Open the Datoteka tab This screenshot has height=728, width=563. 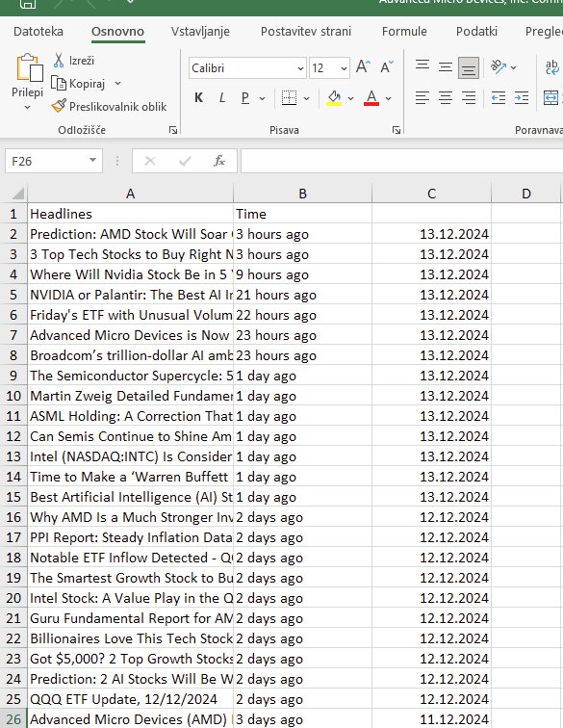(38, 32)
